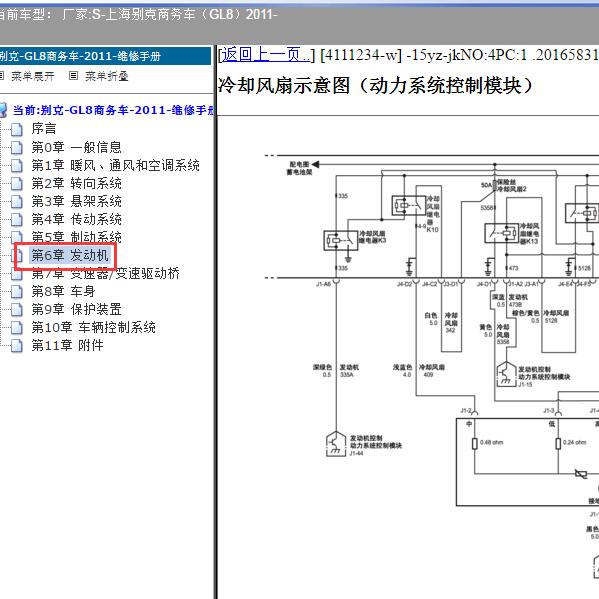Open 第5章 制动系统 chapter
Image resolution: width=599 pixels, height=599 pixels.
(x=76, y=237)
